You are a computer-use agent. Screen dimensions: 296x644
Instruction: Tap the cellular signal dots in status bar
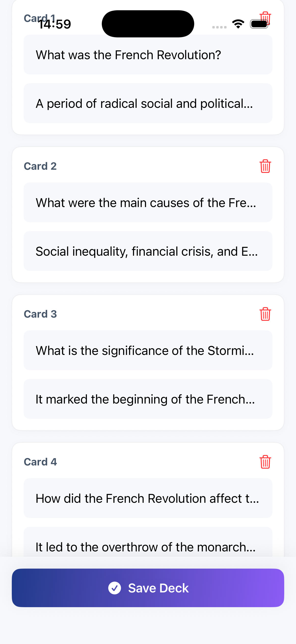coord(219,27)
